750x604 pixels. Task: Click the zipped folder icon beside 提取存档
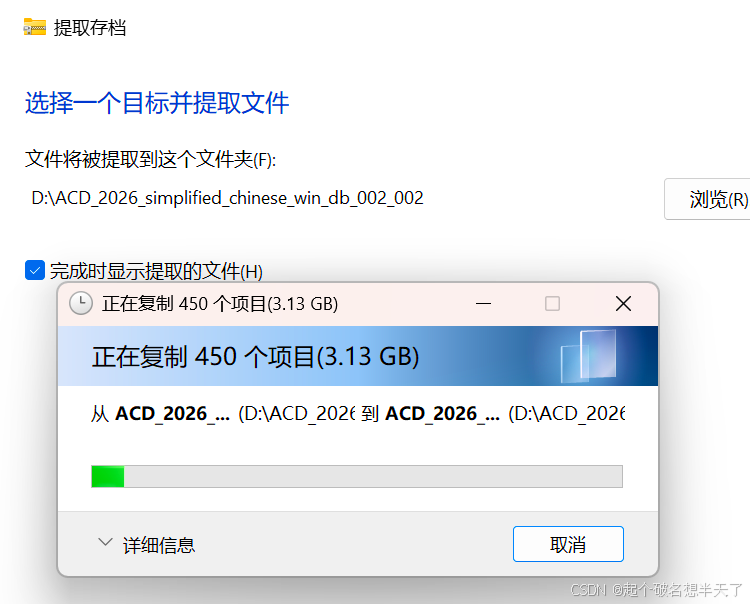point(35,27)
